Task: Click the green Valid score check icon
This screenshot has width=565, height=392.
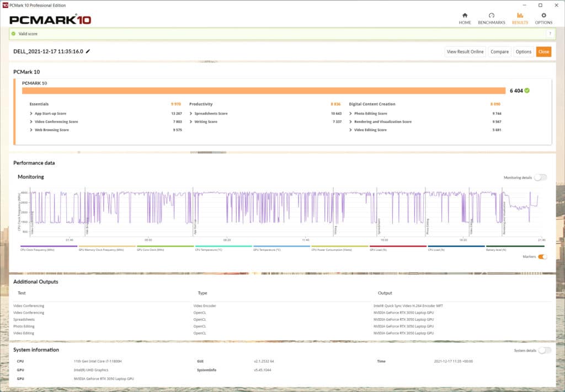Action: (x=13, y=34)
